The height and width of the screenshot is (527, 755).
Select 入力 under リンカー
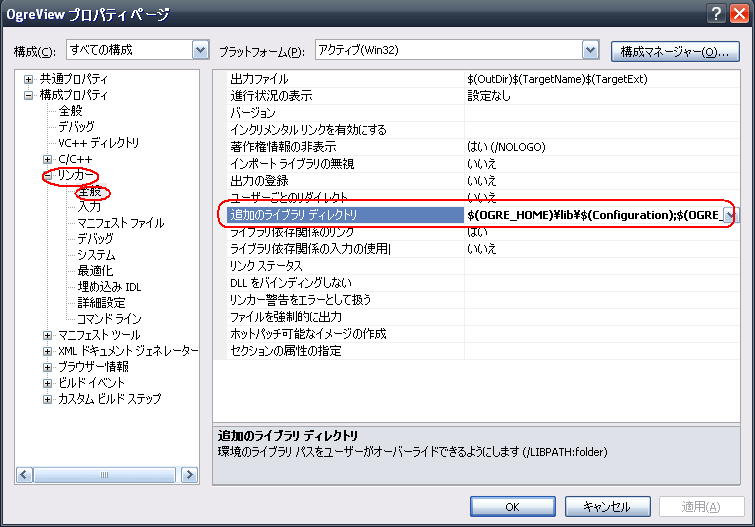pos(90,207)
